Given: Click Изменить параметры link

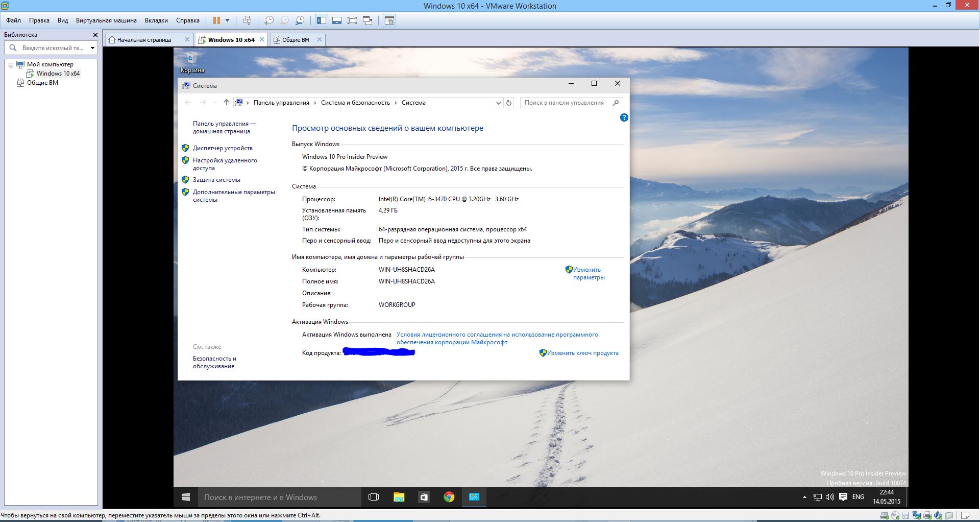Looking at the screenshot, I should pos(589,273).
